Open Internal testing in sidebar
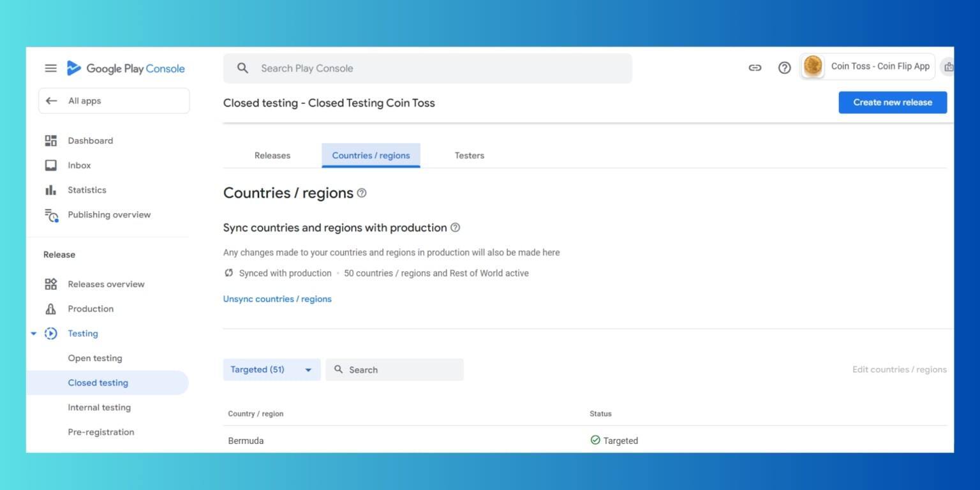The image size is (980, 490). pos(99,408)
